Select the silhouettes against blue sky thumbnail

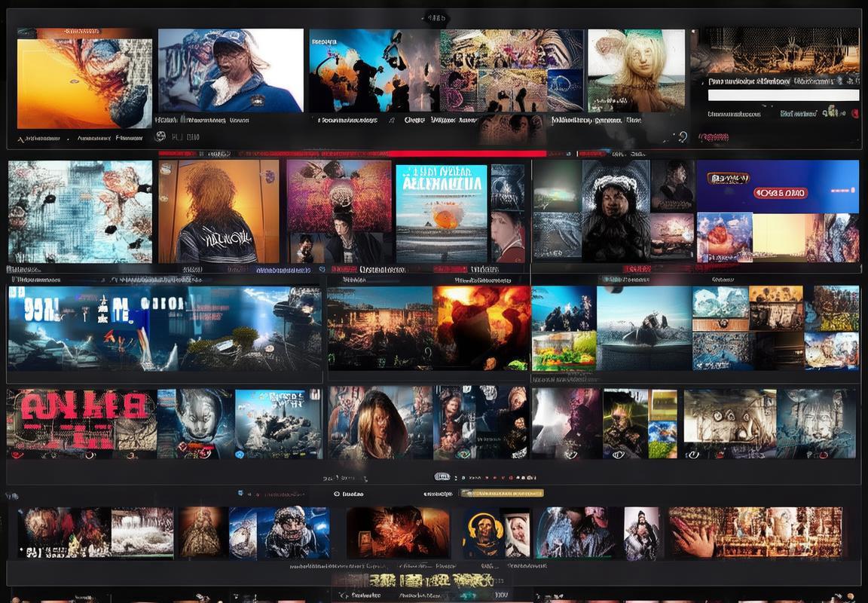(374, 70)
